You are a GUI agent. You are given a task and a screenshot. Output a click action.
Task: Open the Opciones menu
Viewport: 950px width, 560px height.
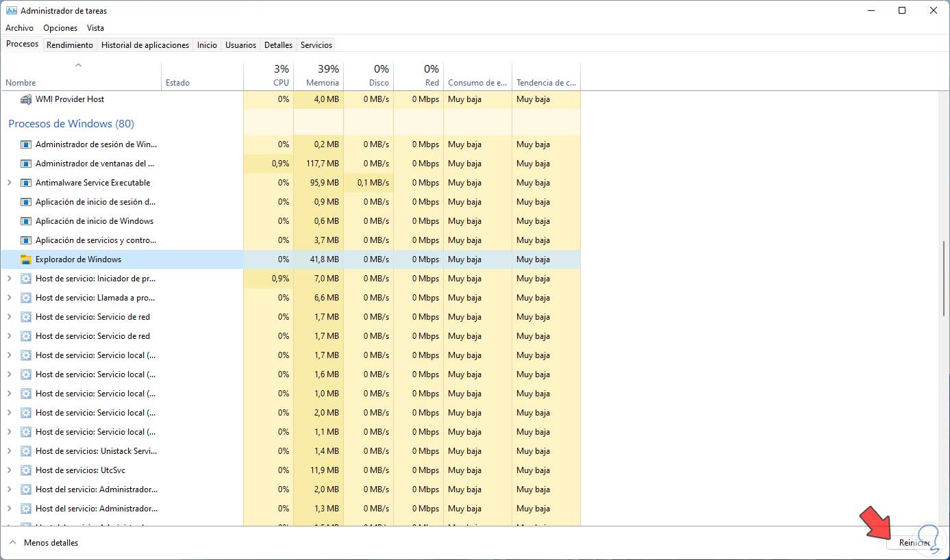pos(60,28)
